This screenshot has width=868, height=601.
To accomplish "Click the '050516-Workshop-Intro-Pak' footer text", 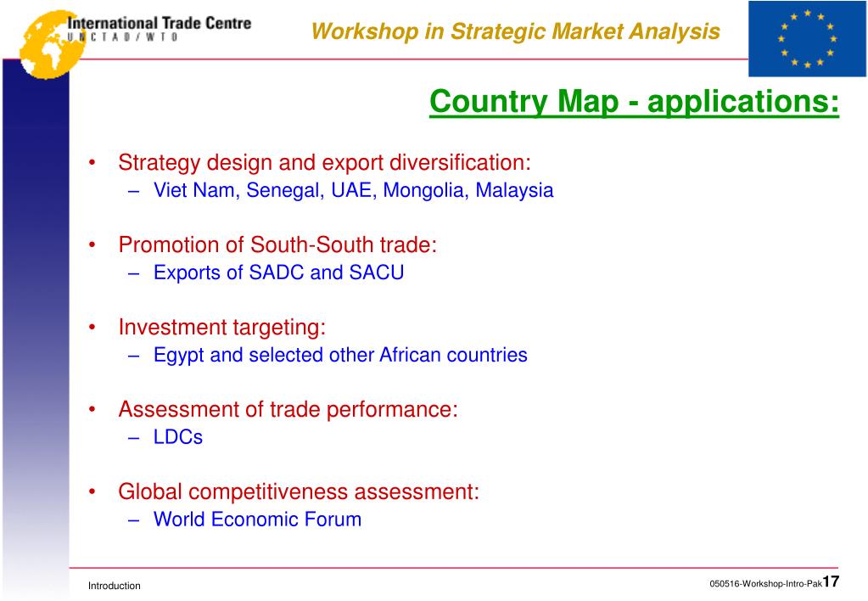I will (765, 584).
